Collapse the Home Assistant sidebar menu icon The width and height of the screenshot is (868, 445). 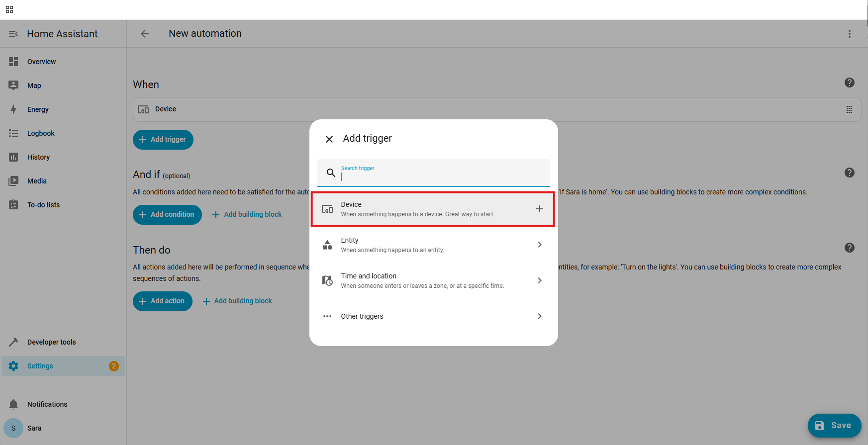(x=13, y=34)
